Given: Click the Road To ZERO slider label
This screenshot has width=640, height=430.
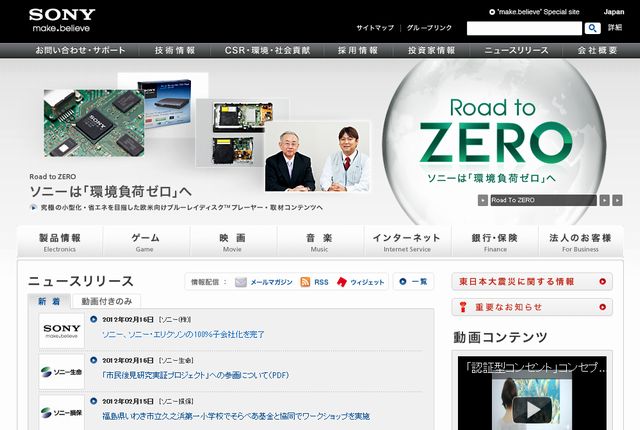Looking at the screenshot, I should 543,200.
